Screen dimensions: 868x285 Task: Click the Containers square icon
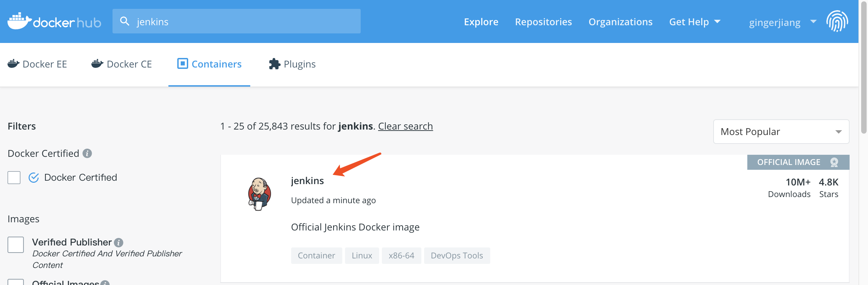tap(183, 63)
